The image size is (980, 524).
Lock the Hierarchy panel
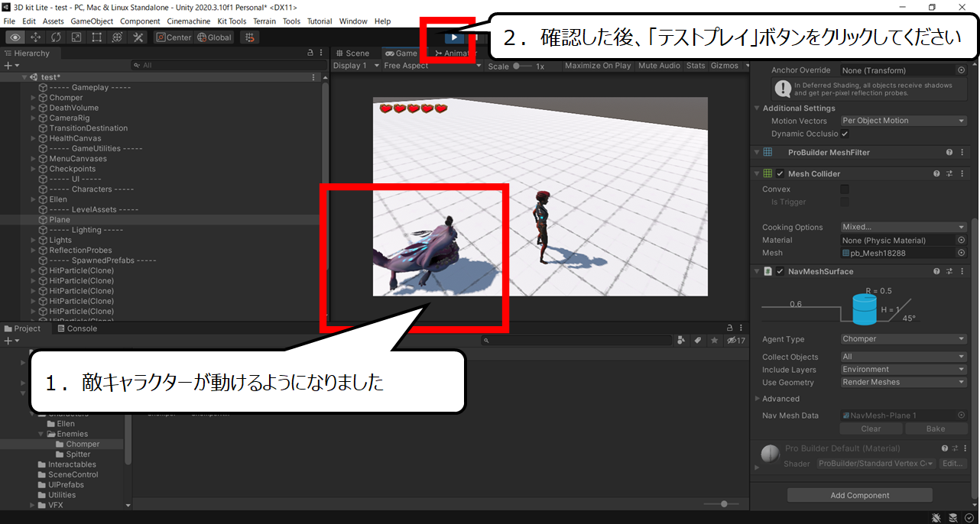coord(310,53)
